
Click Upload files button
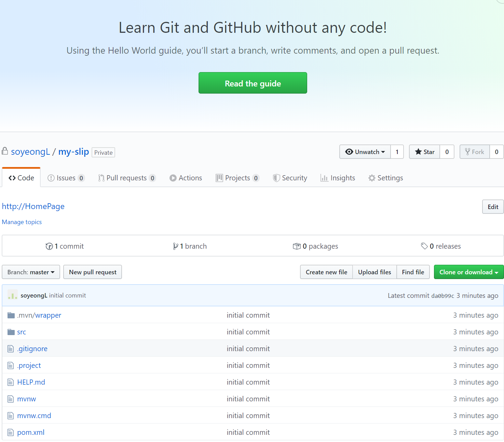[374, 272]
